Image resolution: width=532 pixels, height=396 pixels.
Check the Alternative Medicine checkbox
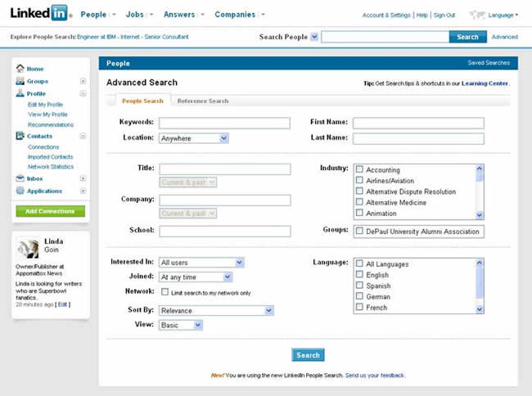coord(359,202)
